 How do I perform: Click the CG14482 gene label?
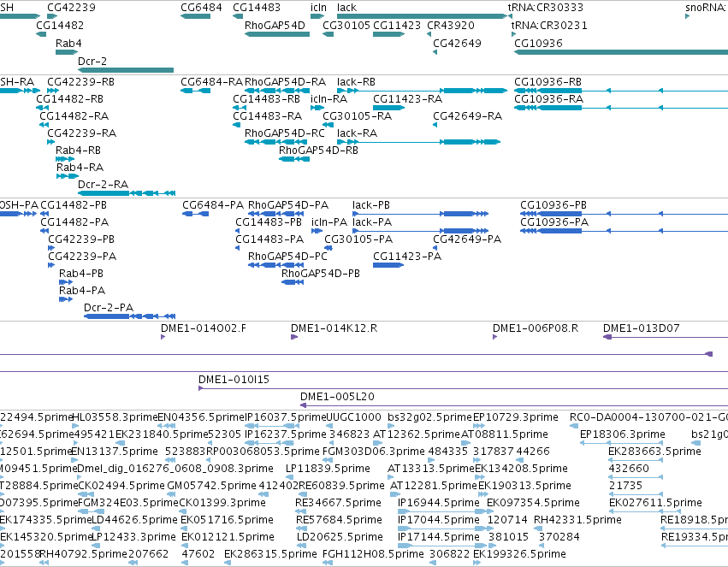(60, 25)
